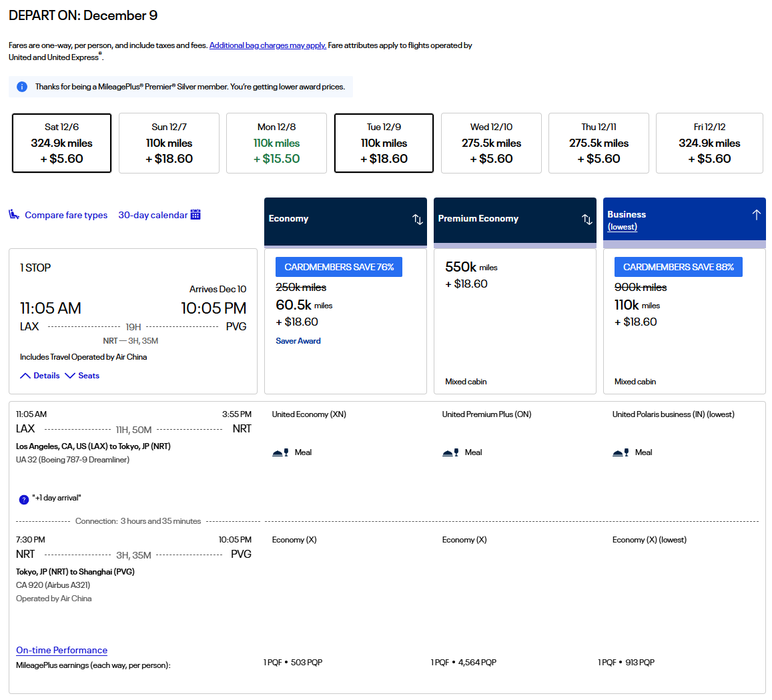Image resolution: width=772 pixels, height=700 pixels.
Task: Collapse the flight Details chevron
Action: pos(25,376)
